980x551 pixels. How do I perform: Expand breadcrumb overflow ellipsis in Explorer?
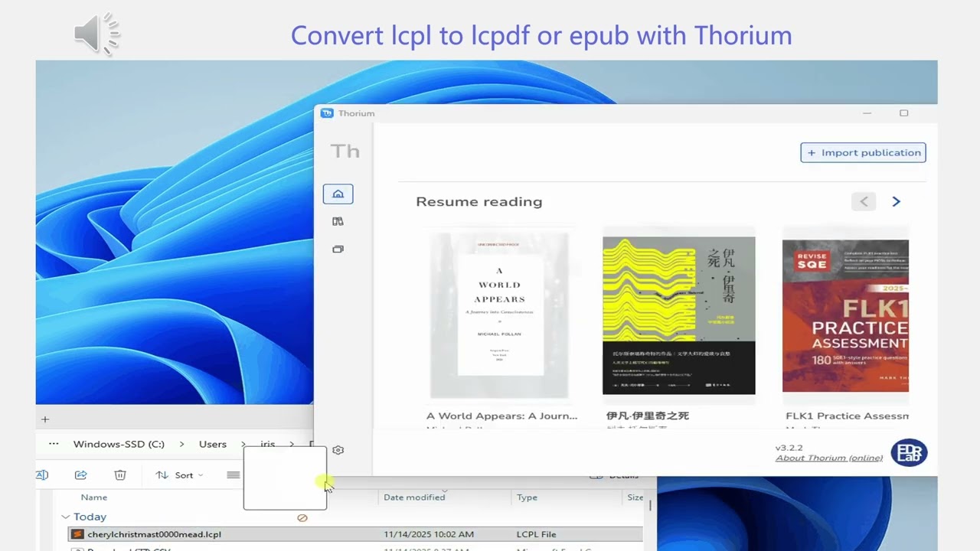(54, 444)
